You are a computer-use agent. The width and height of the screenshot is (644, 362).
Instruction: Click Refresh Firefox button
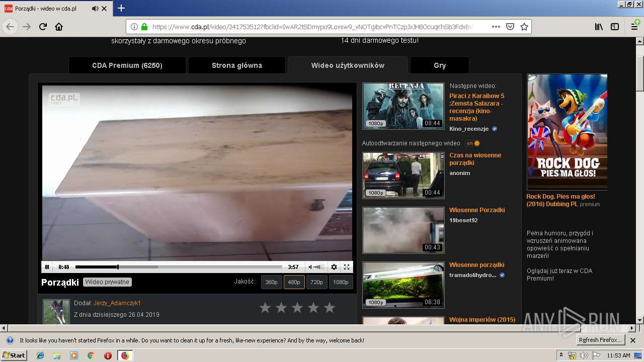point(600,340)
